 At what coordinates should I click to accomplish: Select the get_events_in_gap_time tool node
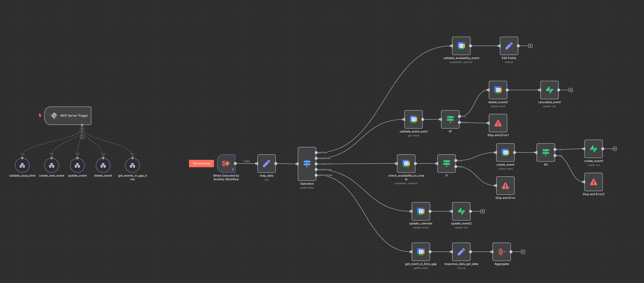[132, 165]
